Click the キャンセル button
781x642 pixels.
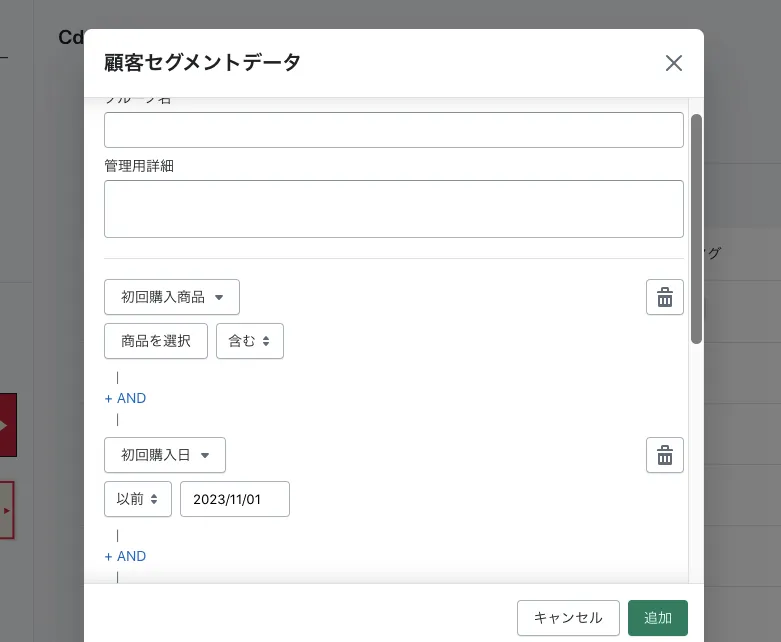[568, 618]
